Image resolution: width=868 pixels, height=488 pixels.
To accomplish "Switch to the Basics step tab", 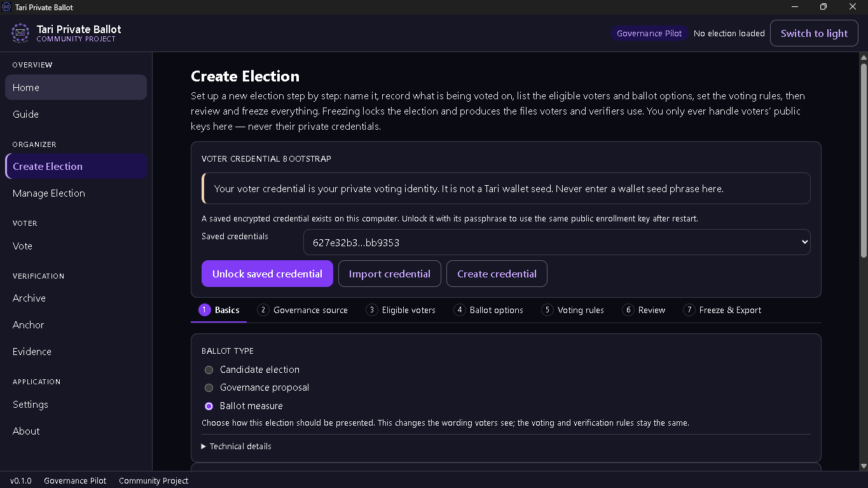I will (x=219, y=310).
